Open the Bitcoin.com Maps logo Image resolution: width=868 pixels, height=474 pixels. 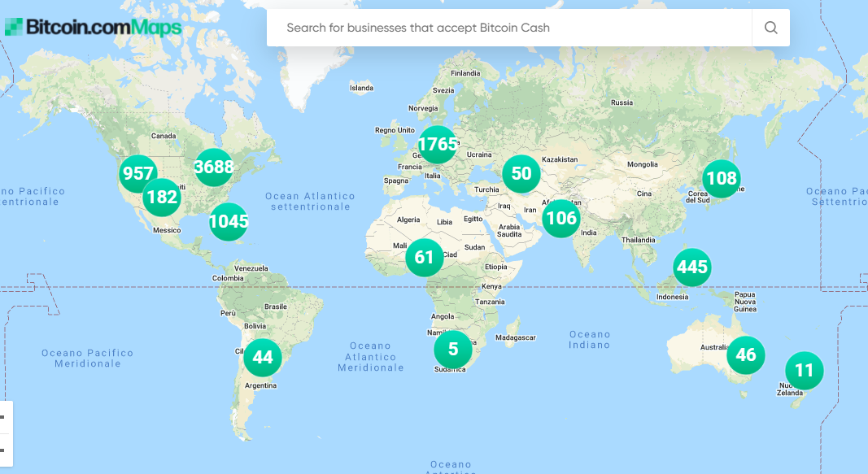(93, 27)
